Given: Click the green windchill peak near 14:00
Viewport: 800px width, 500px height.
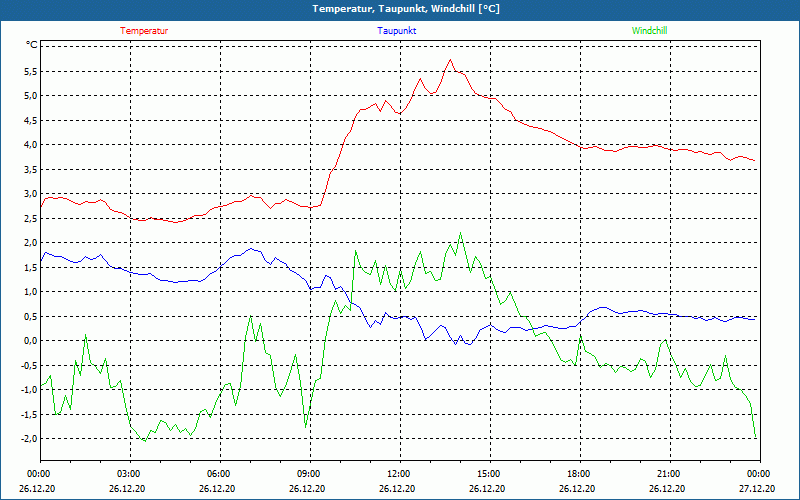Looking at the screenshot, I should point(460,233).
